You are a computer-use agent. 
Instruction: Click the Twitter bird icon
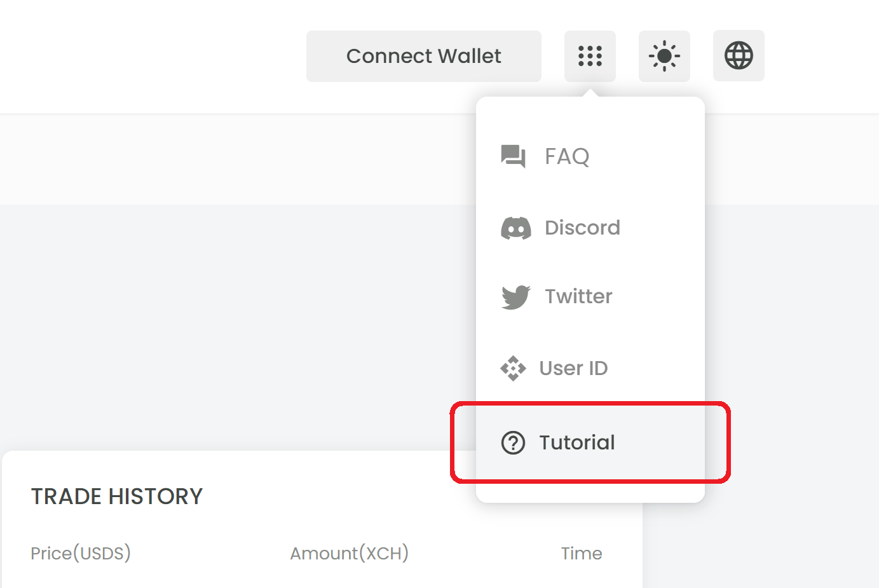[x=515, y=297]
